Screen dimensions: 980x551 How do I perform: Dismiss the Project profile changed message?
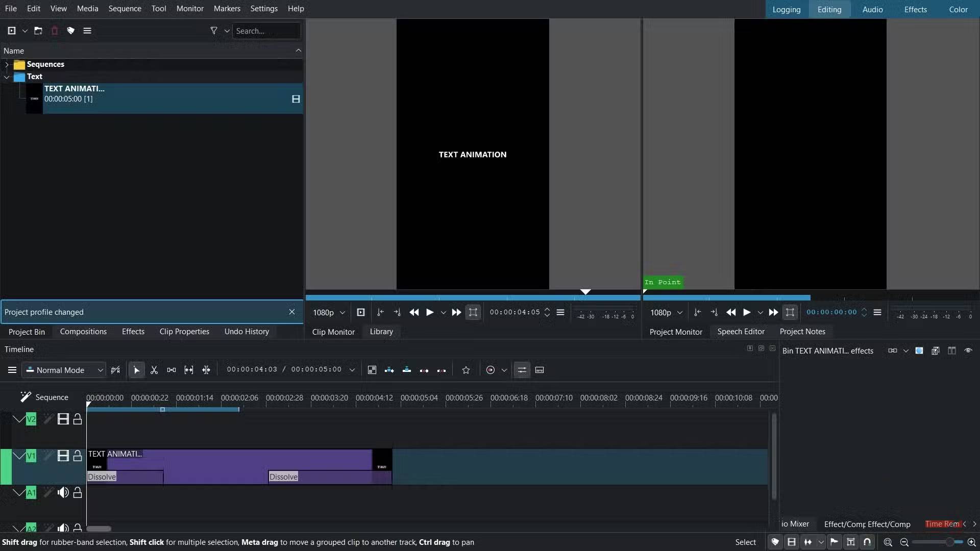click(292, 312)
